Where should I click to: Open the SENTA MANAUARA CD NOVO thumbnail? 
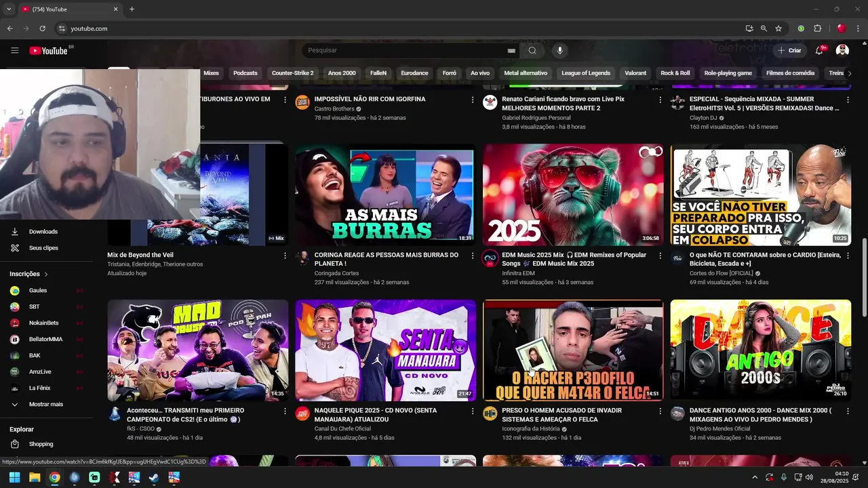[x=385, y=350]
